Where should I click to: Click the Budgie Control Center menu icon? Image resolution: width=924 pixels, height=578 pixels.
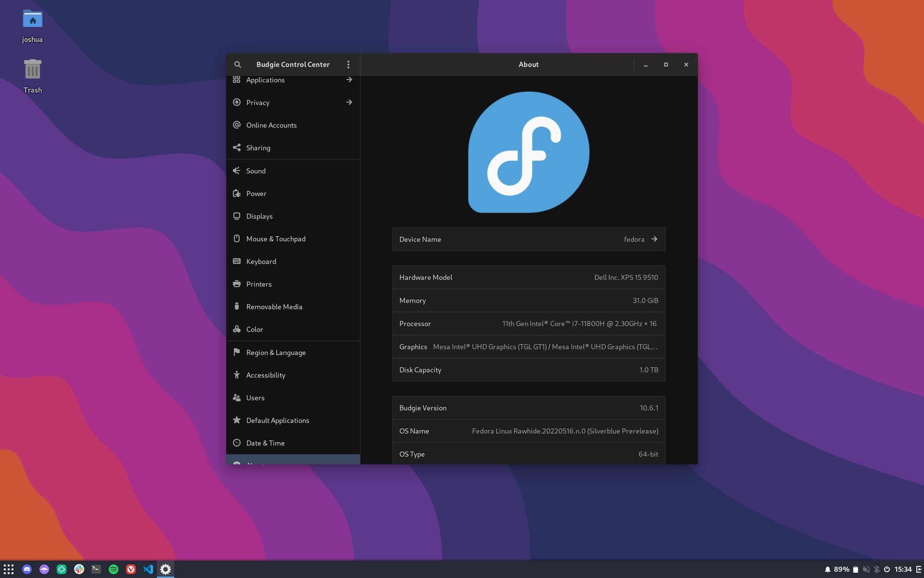(348, 65)
